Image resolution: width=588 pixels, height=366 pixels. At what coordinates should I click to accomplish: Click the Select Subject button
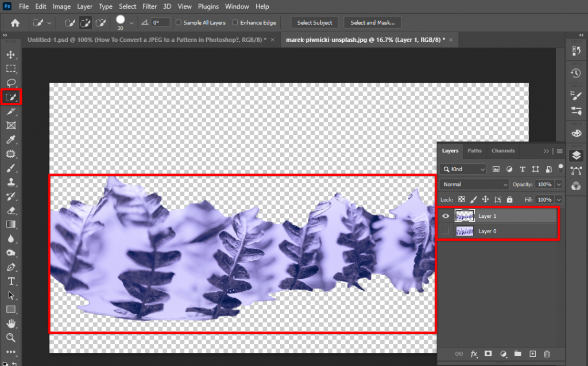pyautogui.click(x=314, y=22)
